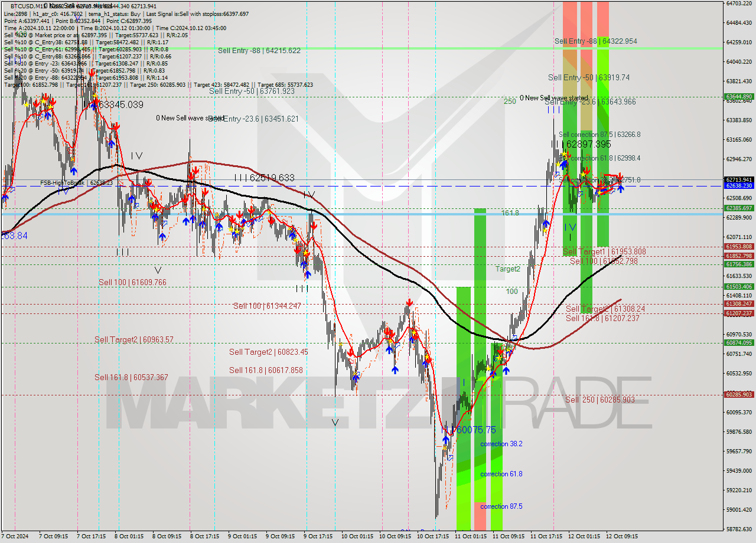Select the 'Sell 100 | 61852.798' label

point(604,261)
